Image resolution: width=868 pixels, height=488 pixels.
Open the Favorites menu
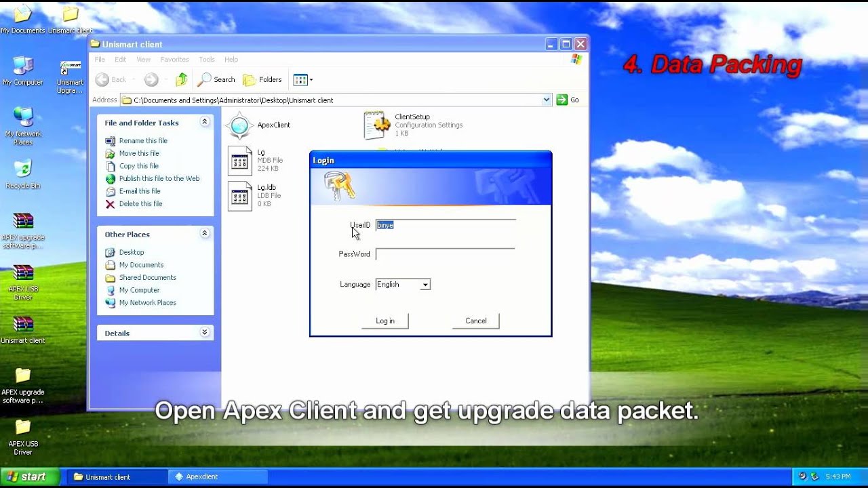(x=174, y=60)
